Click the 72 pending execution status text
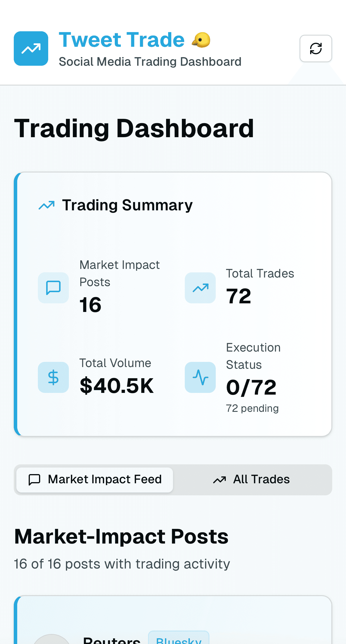 pos(252,408)
